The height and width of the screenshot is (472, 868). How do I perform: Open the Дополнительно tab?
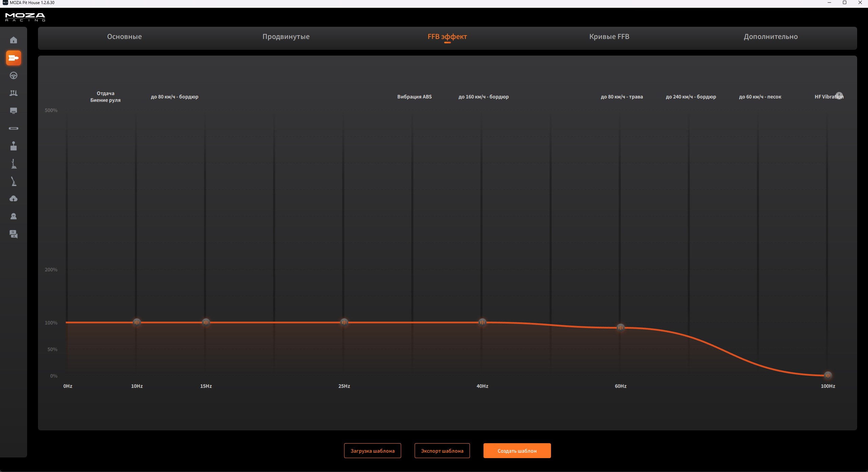pyautogui.click(x=771, y=37)
